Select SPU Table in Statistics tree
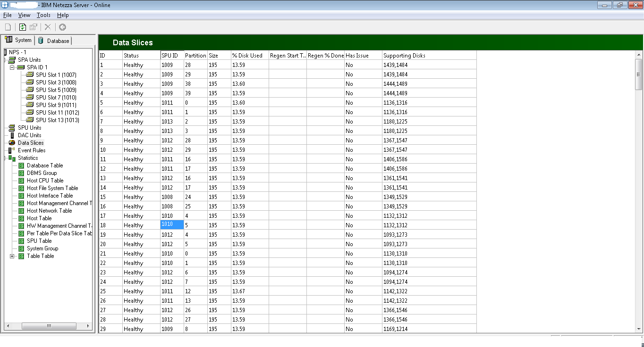Screen dimensions: 644x347 tap(39, 241)
